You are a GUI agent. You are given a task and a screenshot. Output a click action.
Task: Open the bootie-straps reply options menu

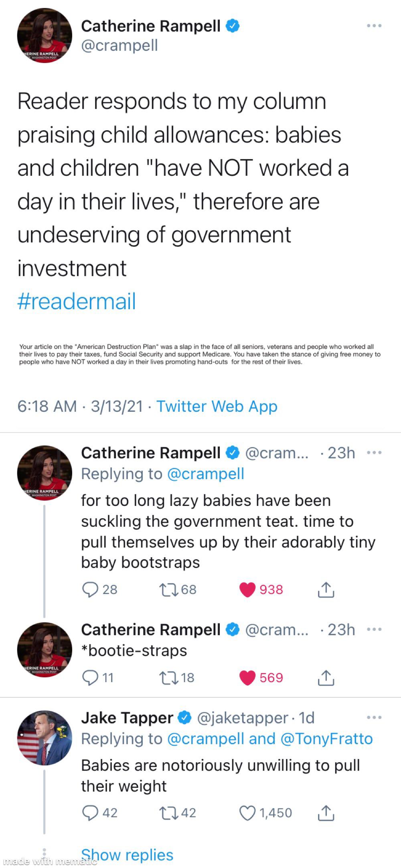click(375, 629)
